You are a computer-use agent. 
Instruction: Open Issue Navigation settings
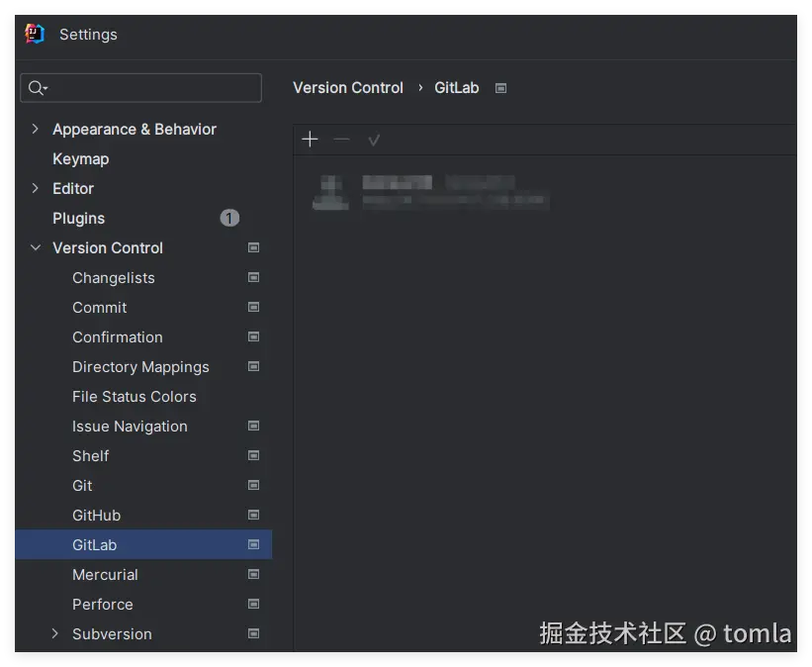pos(130,427)
